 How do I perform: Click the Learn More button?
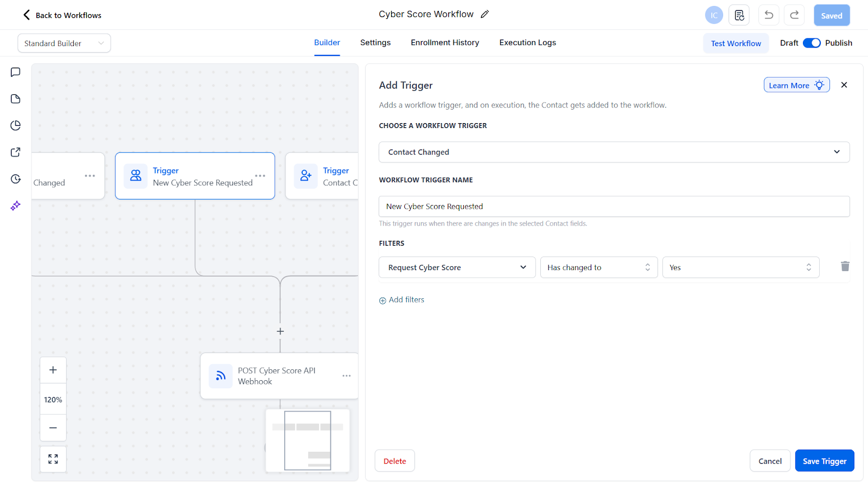[797, 85]
